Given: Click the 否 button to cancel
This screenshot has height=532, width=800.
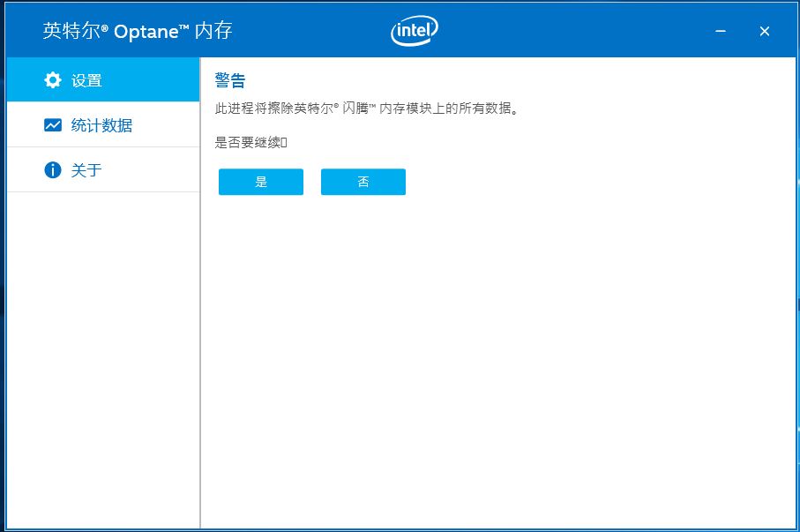Looking at the screenshot, I should pyautogui.click(x=363, y=182).
